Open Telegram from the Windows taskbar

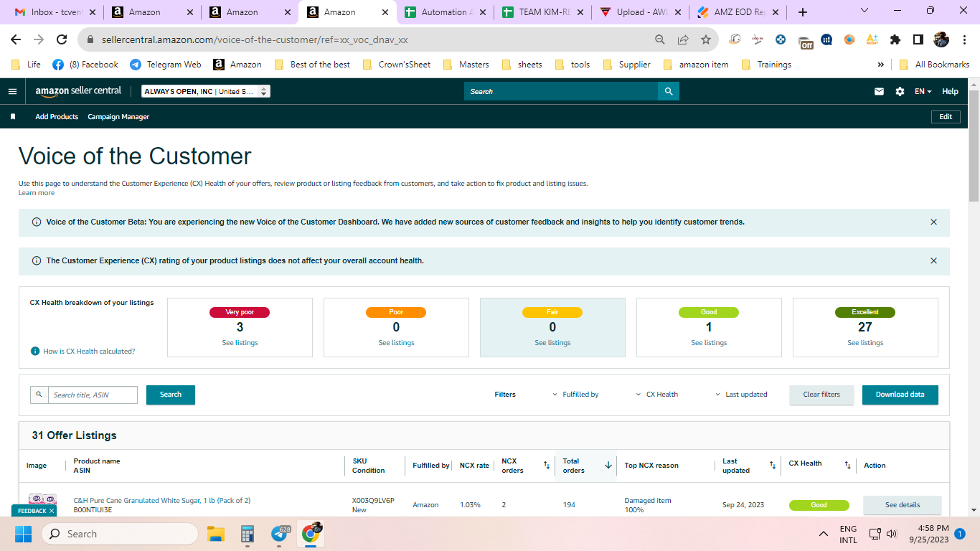pos(281,534)
